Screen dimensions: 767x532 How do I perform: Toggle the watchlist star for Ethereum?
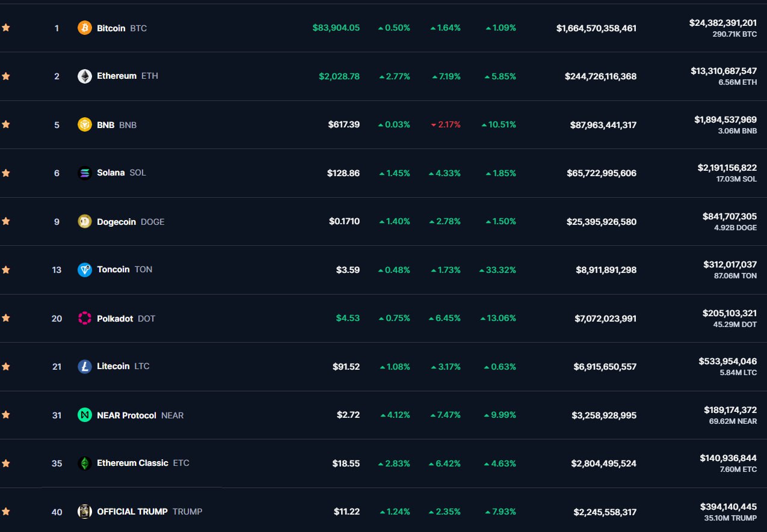(6, 76)
